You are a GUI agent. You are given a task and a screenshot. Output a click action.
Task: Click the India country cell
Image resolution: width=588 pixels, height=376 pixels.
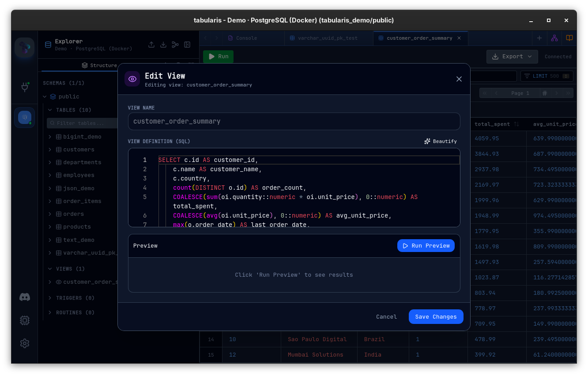click(383, 355)
